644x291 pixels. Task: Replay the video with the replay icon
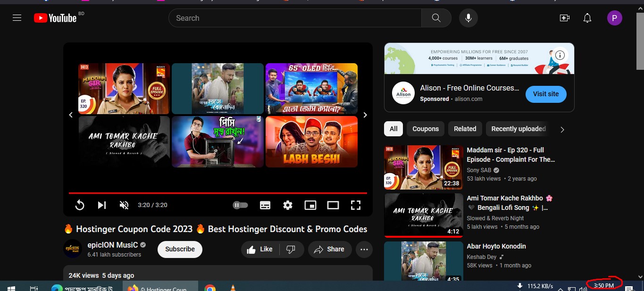click(80, 205)
